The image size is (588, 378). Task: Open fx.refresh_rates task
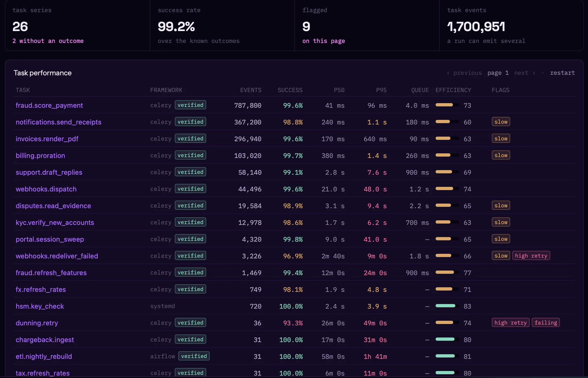(x=41, y=289)
